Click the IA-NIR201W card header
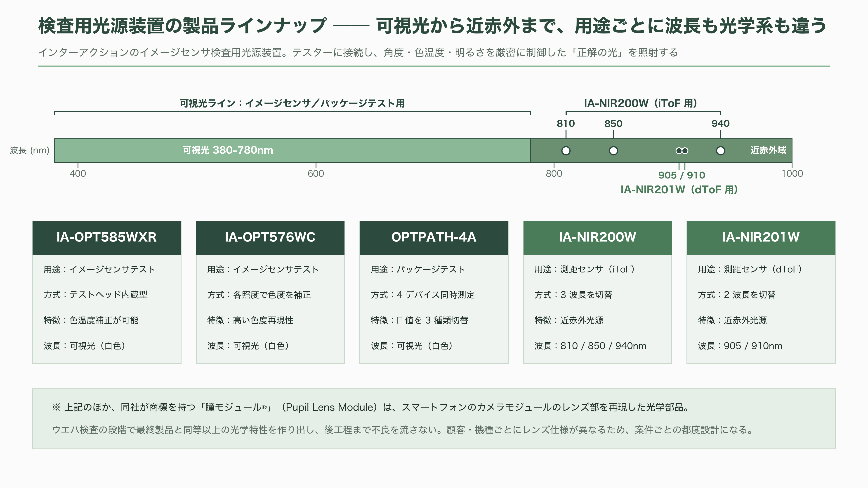 761,237
